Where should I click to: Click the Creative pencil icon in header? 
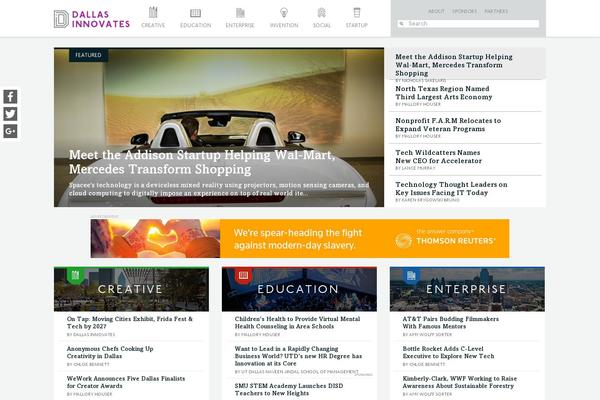tap(153, 12)
